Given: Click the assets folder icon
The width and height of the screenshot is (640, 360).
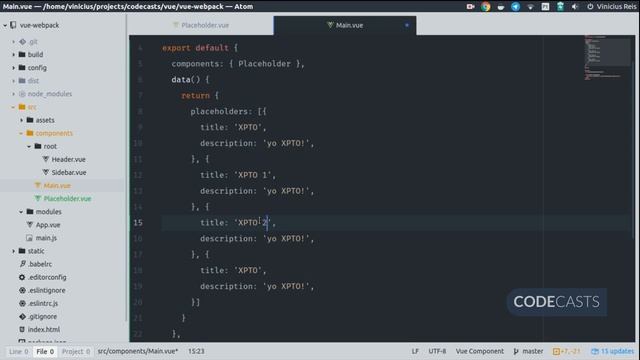Looking at the screenshot, I should click(30, 120).
